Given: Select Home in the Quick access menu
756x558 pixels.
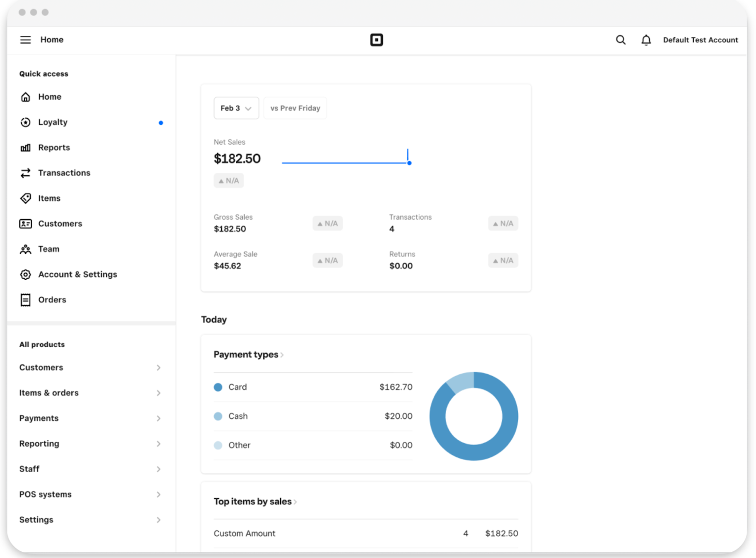Looking at the screenshot, I should click(x=49, y=96).
